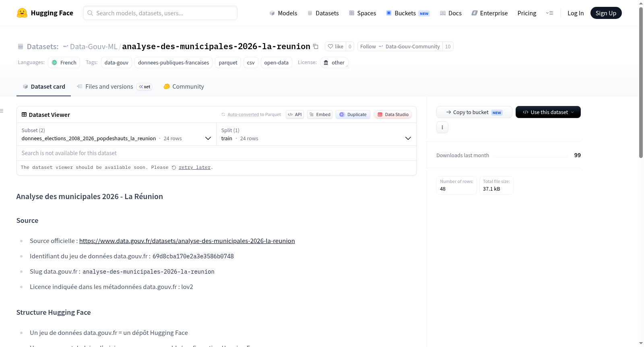Viewport: 644px width, 347px height.
Task: Click the Embed button
Action: (x=320, y=114)
